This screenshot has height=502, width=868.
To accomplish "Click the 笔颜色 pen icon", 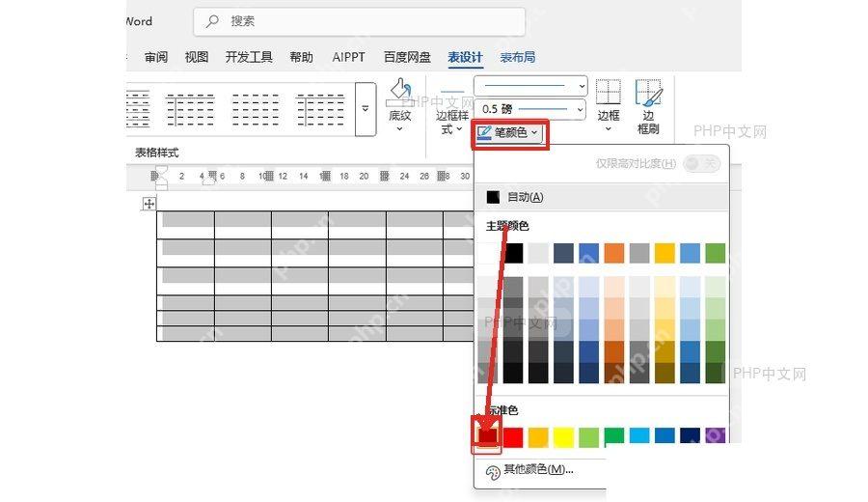I will (484, 133).
